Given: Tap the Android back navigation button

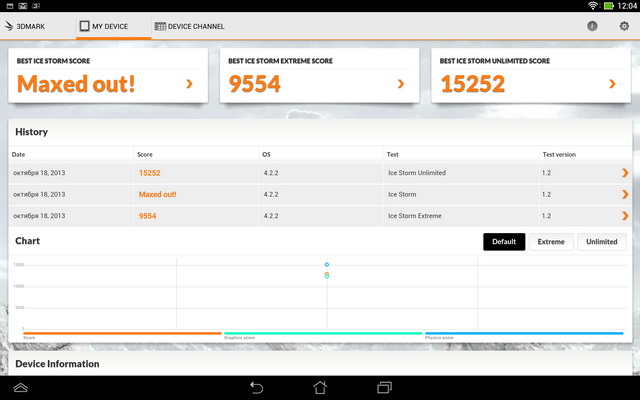Looking at the screenshot, I should pyautogui.click(x=256, y=387).
